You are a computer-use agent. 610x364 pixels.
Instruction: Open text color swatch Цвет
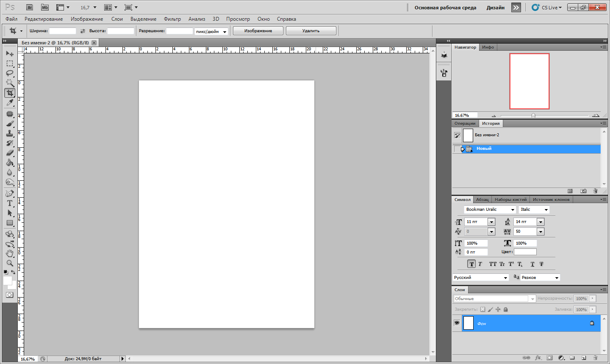point(525,252)
